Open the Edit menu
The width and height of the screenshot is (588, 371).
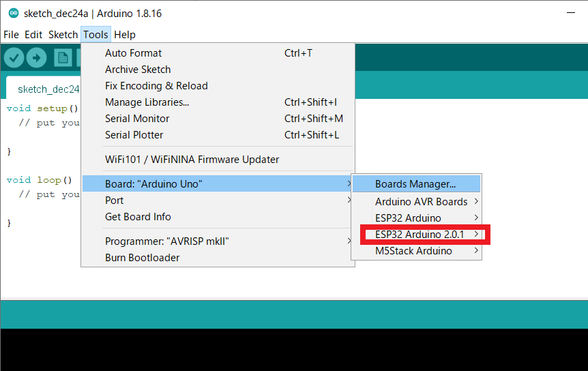(x=33, y=34)
